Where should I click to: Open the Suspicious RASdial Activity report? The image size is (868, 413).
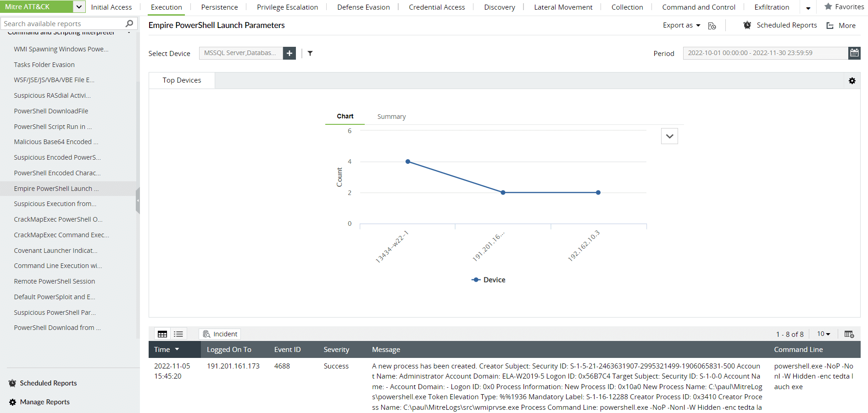tap(52, 95)
